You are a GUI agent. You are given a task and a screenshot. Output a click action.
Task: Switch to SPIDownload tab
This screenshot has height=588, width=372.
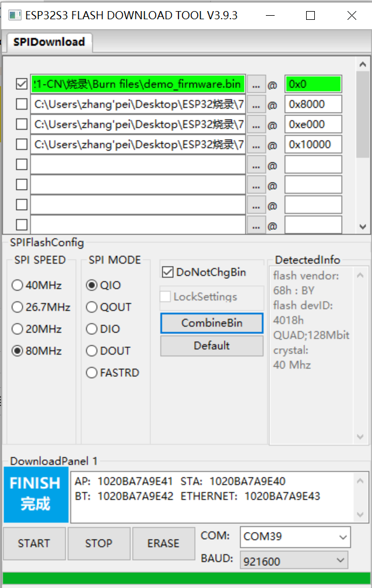49,42
